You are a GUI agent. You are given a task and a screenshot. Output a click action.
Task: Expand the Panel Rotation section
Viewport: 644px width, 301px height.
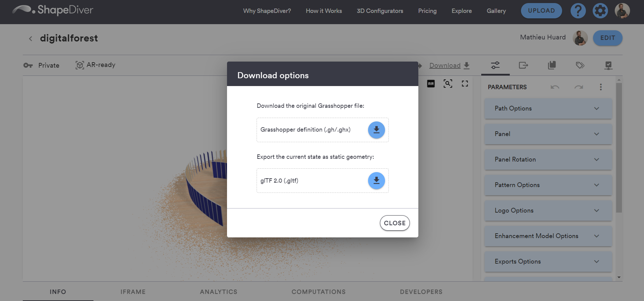tap(548, 160)
